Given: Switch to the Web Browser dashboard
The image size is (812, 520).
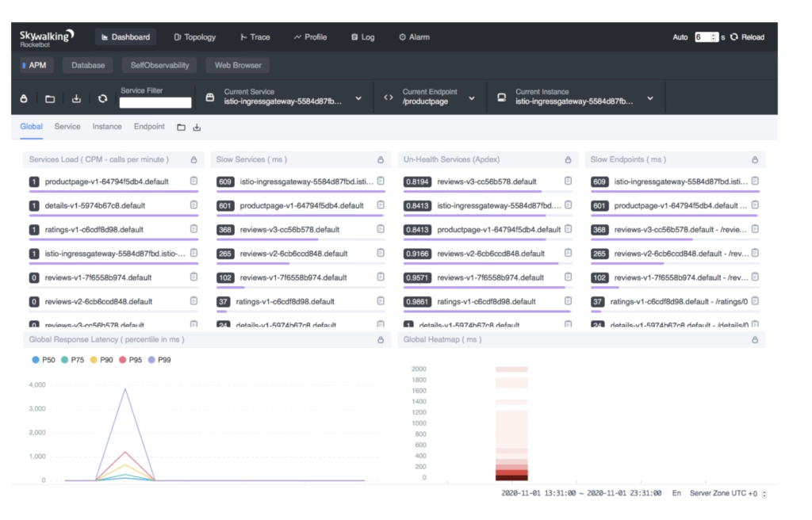Looking at the screenshot, I should [x=238, y=65].
